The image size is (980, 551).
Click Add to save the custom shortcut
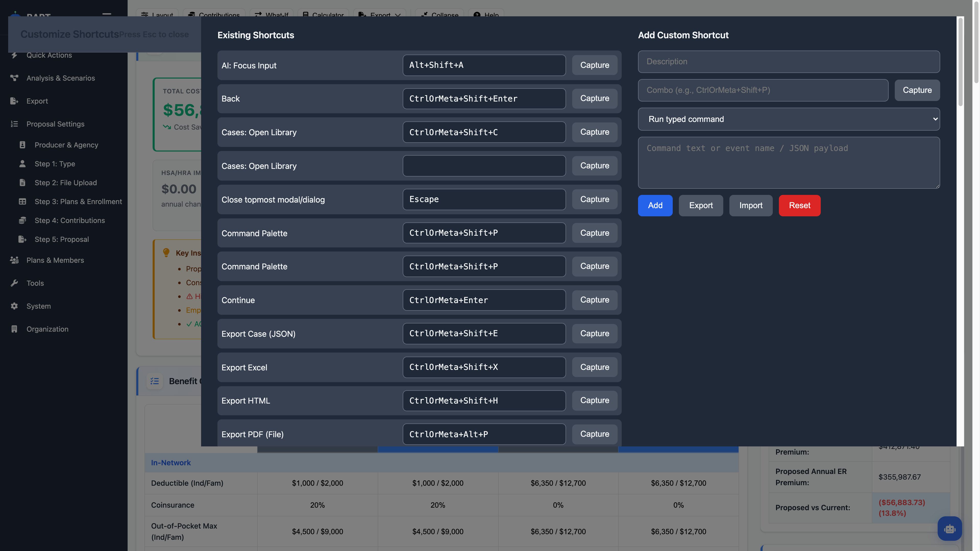click(x=655, y=205)
